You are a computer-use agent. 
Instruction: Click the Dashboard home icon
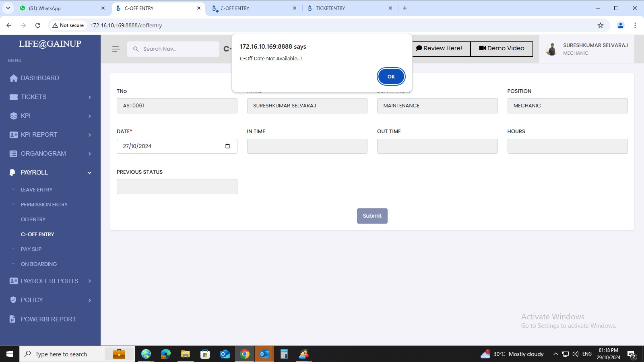pyautogui.click(x=14, y=78)
